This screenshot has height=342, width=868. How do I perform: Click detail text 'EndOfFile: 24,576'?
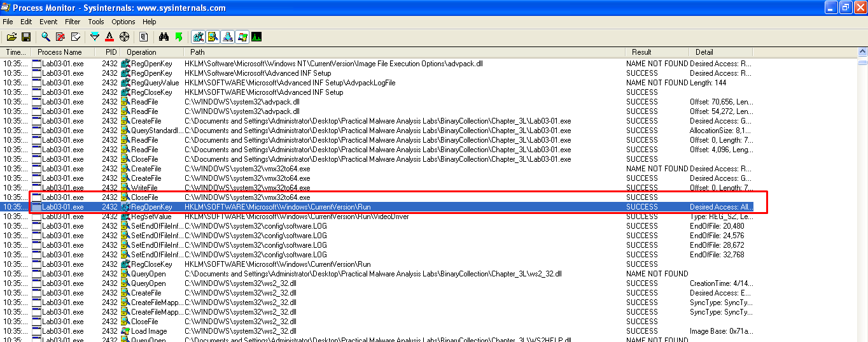coord(717,236)
